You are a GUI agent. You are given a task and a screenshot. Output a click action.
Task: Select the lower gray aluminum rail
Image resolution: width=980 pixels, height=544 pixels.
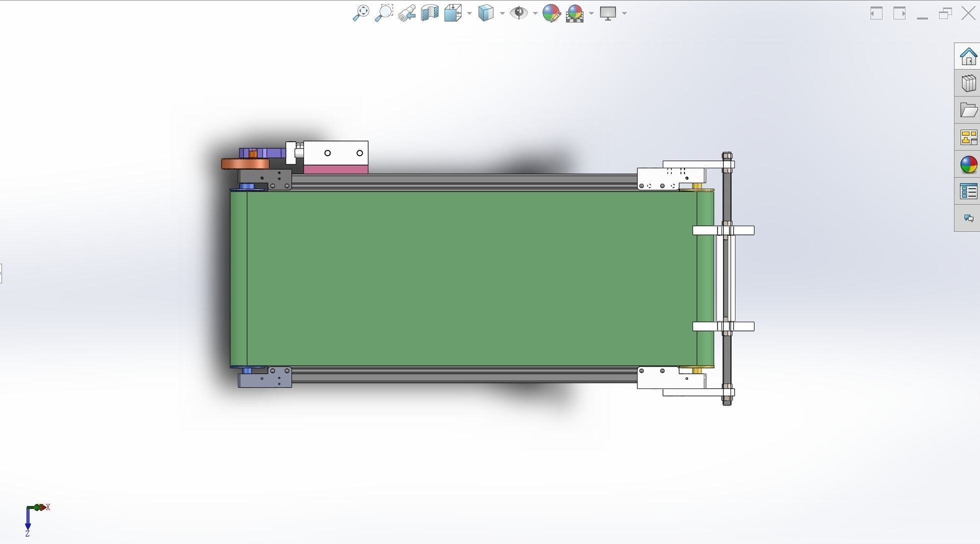[464, 375]
